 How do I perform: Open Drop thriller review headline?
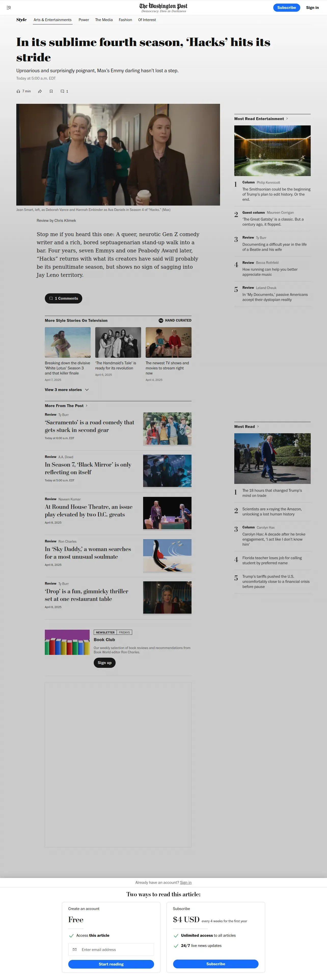point(86,595)
